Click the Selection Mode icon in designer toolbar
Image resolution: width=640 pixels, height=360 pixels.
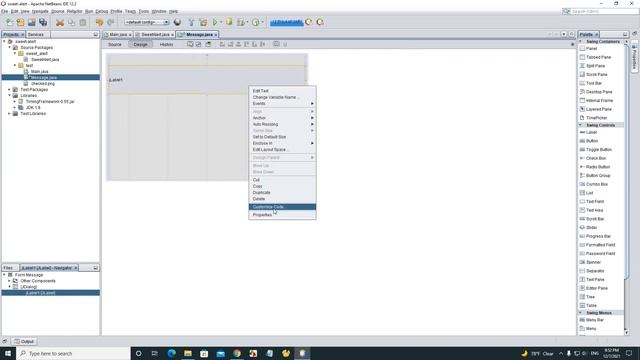click(190, 44)
